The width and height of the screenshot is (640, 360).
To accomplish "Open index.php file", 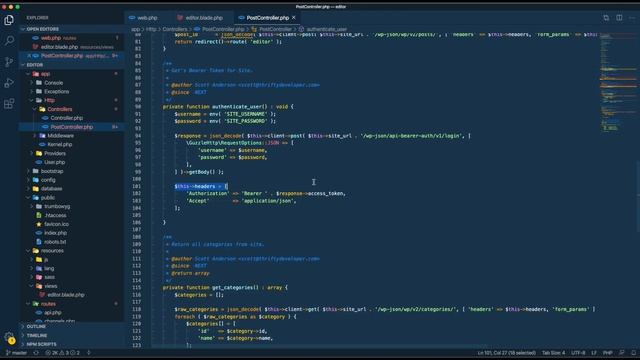I will (x=55, y=233).
